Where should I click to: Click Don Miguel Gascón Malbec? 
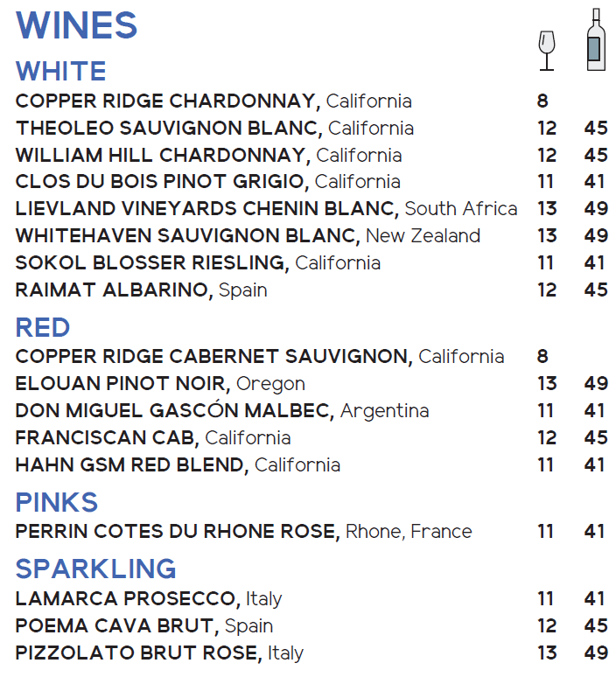tap(174, 411)
